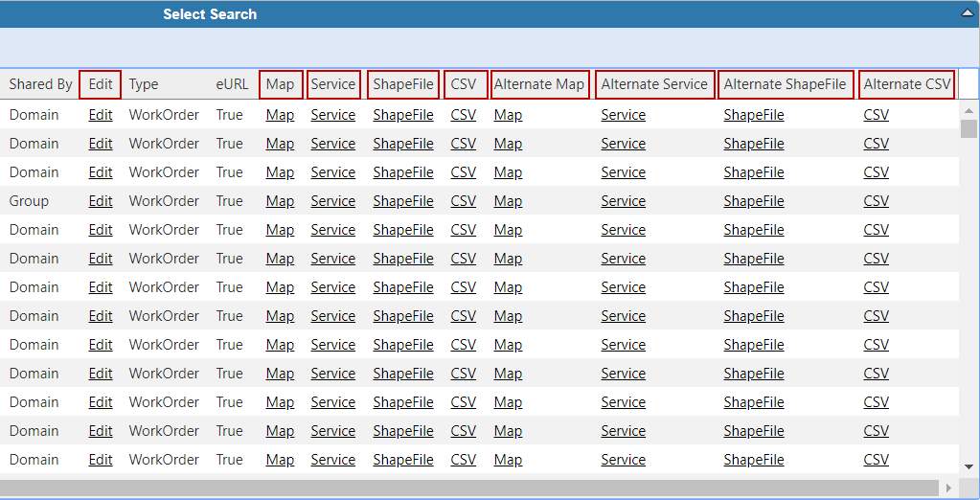Click the Alternate Service column header
Screen dimensions: 980x500
click(654, 84)
